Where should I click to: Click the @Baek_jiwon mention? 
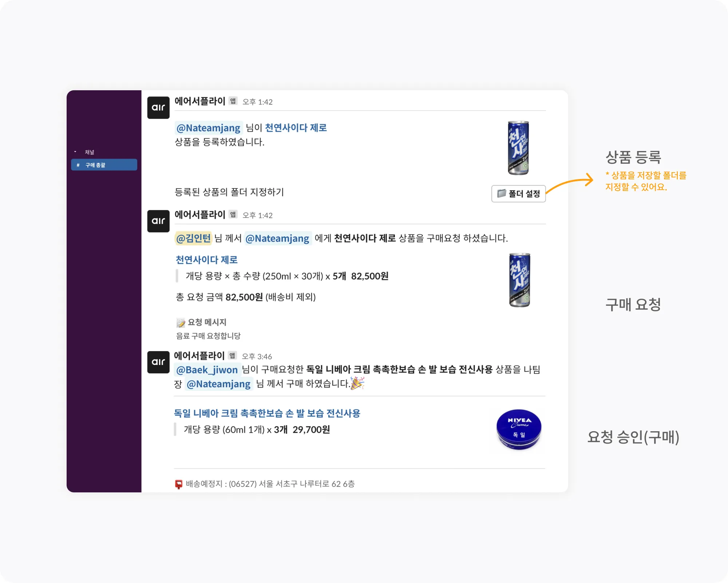pos(207,370)
